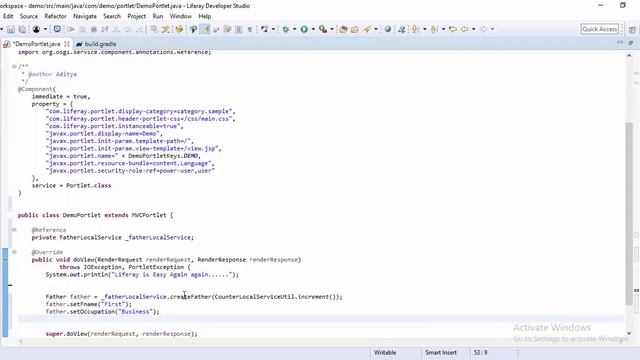
Task: Close the DemoPortlet.java tab
Action: click(67, 44)
